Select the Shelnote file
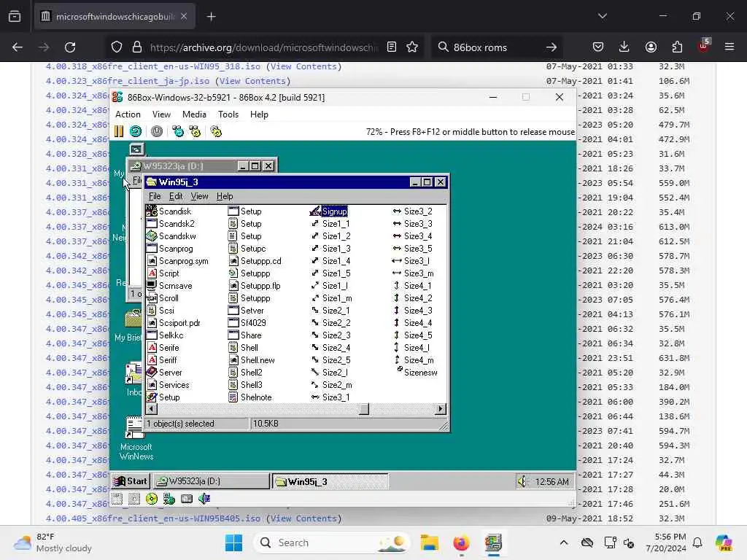The height and width of the screenshot is (560, 747). [250, 397]
